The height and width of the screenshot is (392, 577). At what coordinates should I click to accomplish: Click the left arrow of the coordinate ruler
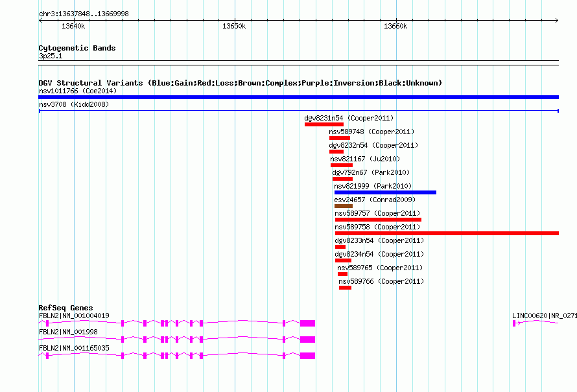pos(40,20)
